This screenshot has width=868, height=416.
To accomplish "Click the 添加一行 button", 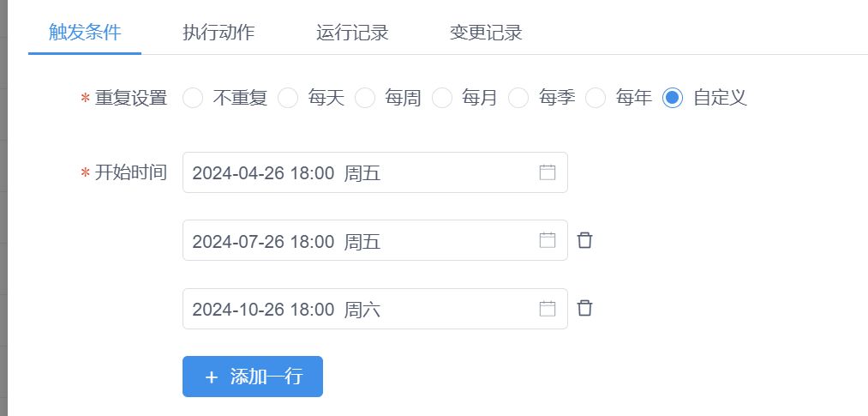I will point(253,377).
